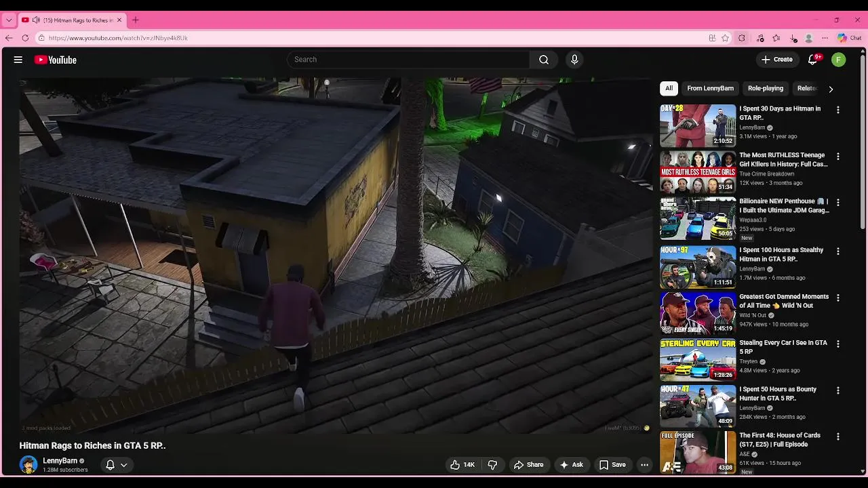Open browser extensions puzzle icon
The width and height of the screenshot is (868, 488).
[x=742, y=38]
